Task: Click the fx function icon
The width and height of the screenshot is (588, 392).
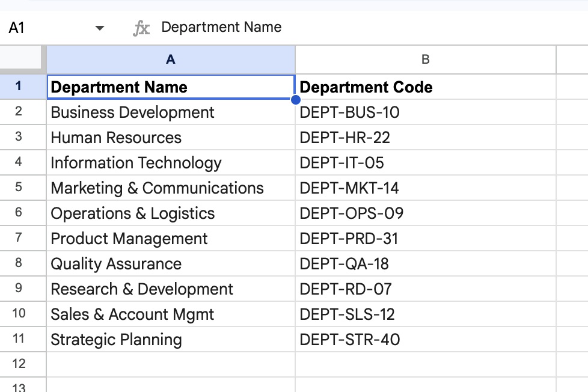Action: tap(141, 28)
